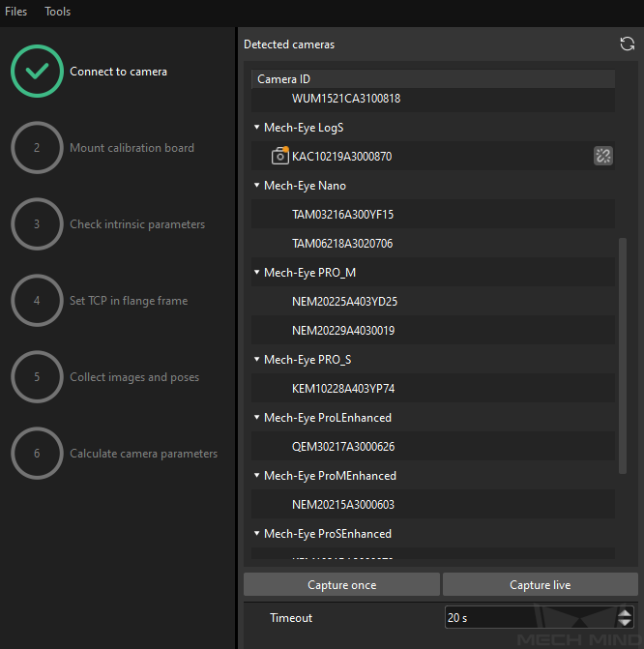644x649 pixels.
Task: Click the Check intrinsic parameters step label
Action: point(137,224)
